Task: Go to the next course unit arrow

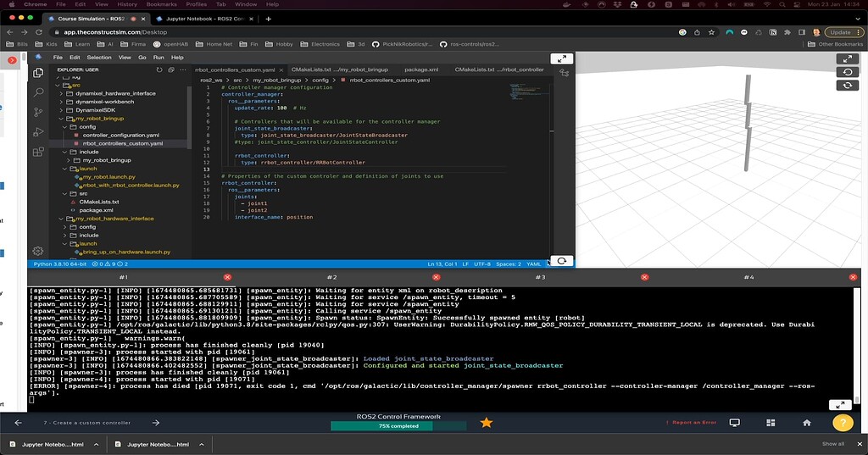Action: point(156,422)
